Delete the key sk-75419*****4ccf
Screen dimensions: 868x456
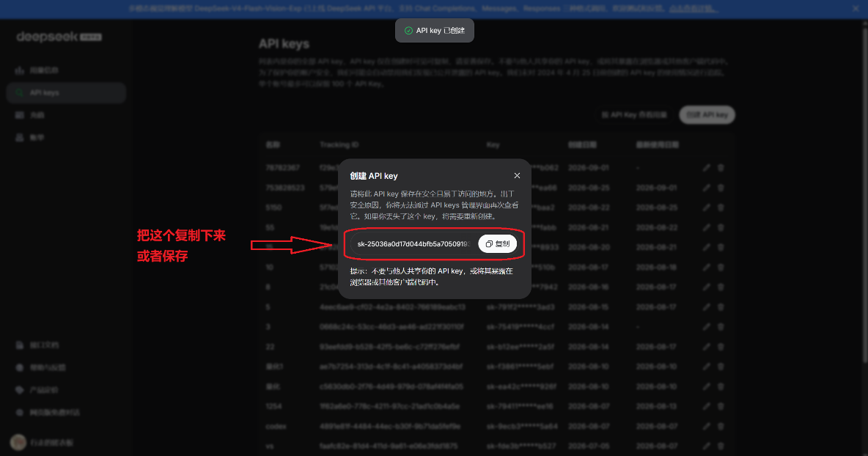(x=721, y=326)
